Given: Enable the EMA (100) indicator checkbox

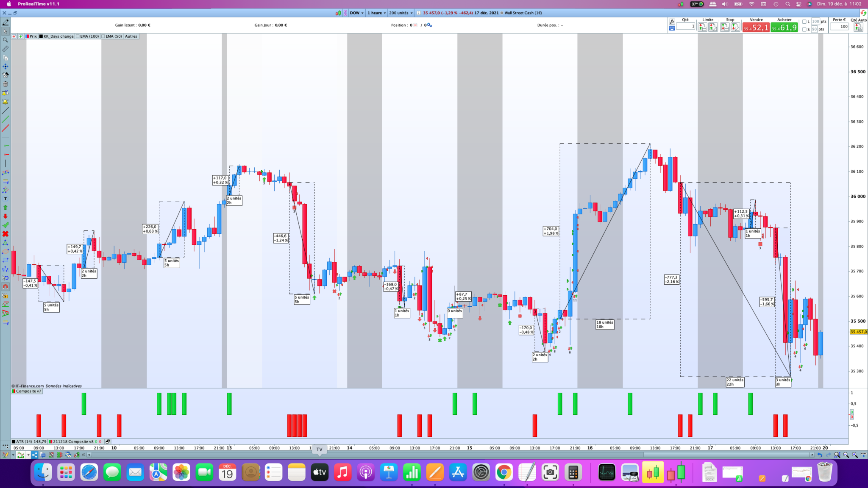Looking at the screenshot, I should tap(78, 36).
